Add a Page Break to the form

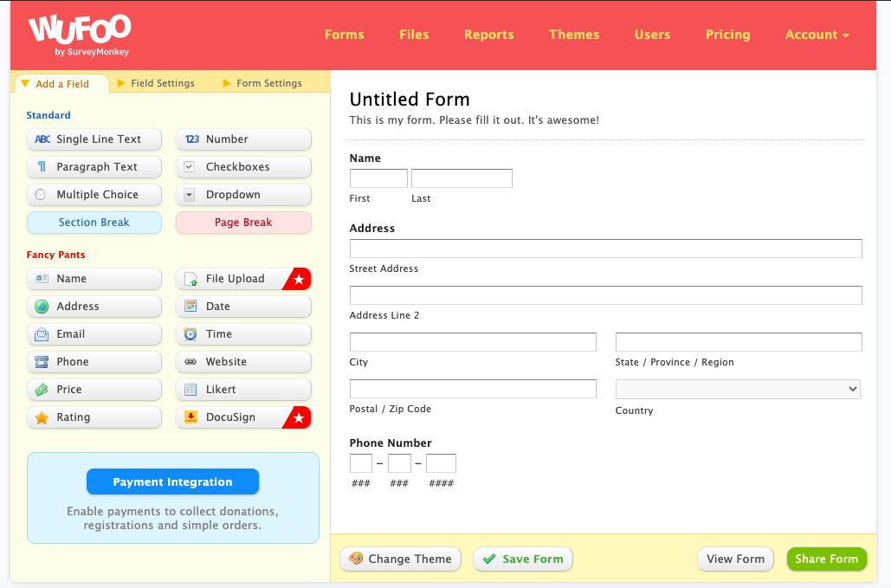244,223
